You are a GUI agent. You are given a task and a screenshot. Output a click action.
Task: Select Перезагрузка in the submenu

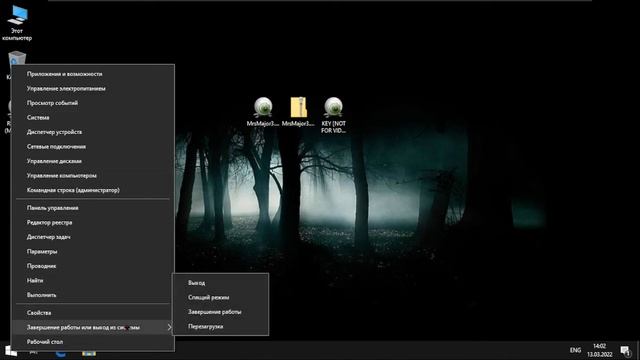(x=220, y=327)
